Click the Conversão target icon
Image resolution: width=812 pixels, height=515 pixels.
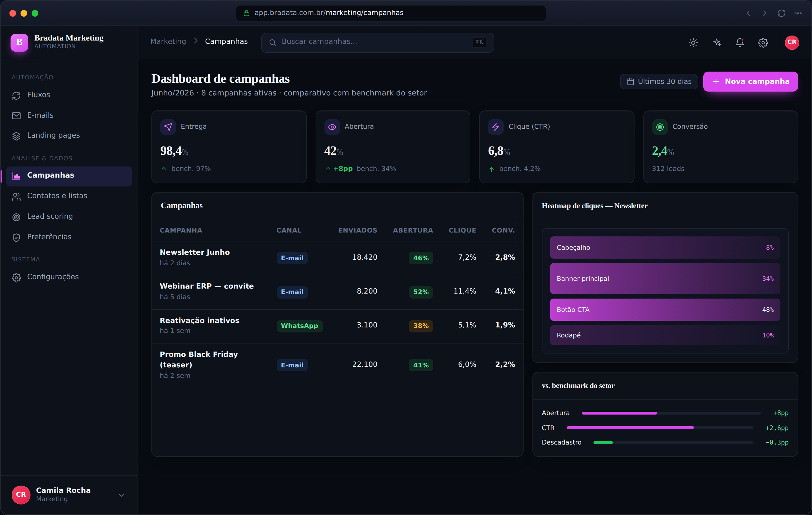[659, 127]
